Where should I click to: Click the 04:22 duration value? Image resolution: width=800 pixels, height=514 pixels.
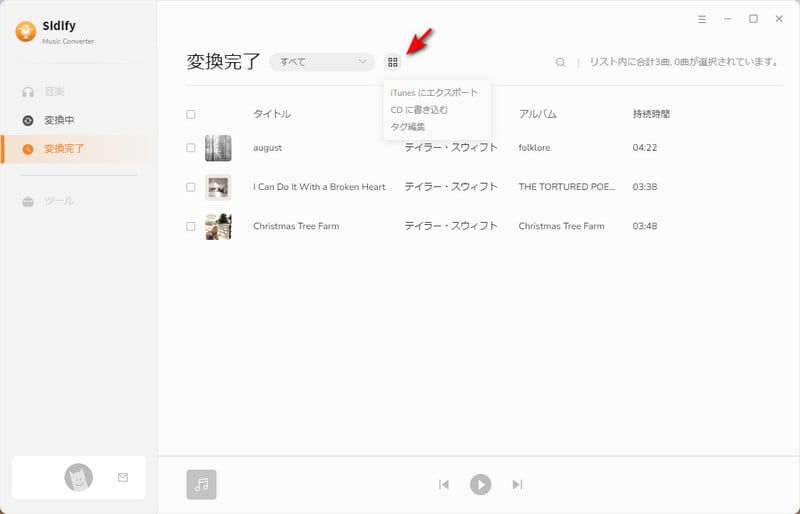(645, 148)
